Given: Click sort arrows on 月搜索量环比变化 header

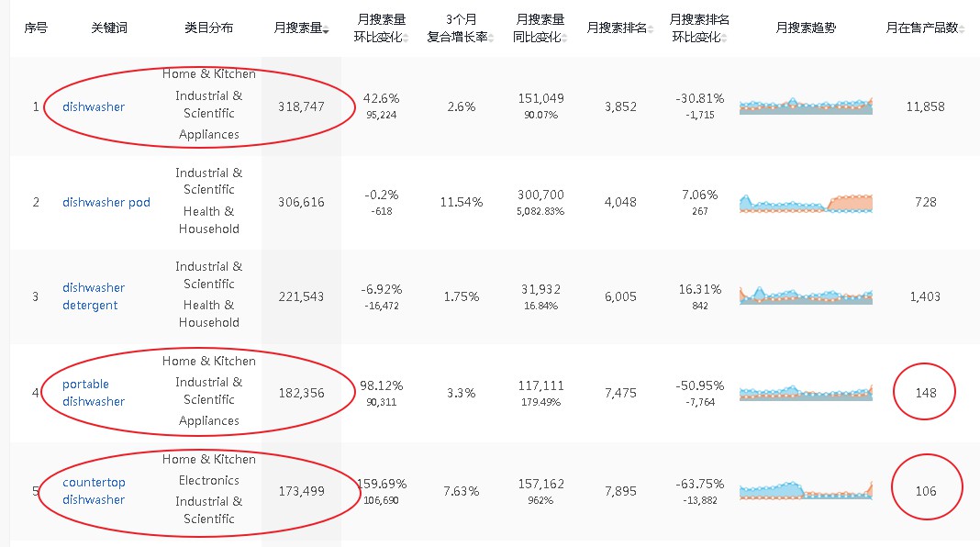Looking at the screenshot, I should click(406, 39).
